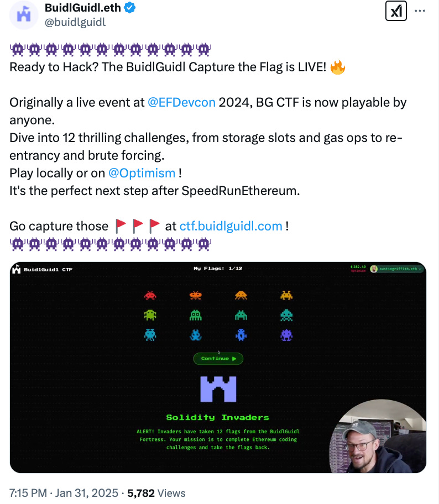The height and width of the screenshot is (504, 439).
Task: Click the blue verified checkmark badge
Action: click(129, 8)
